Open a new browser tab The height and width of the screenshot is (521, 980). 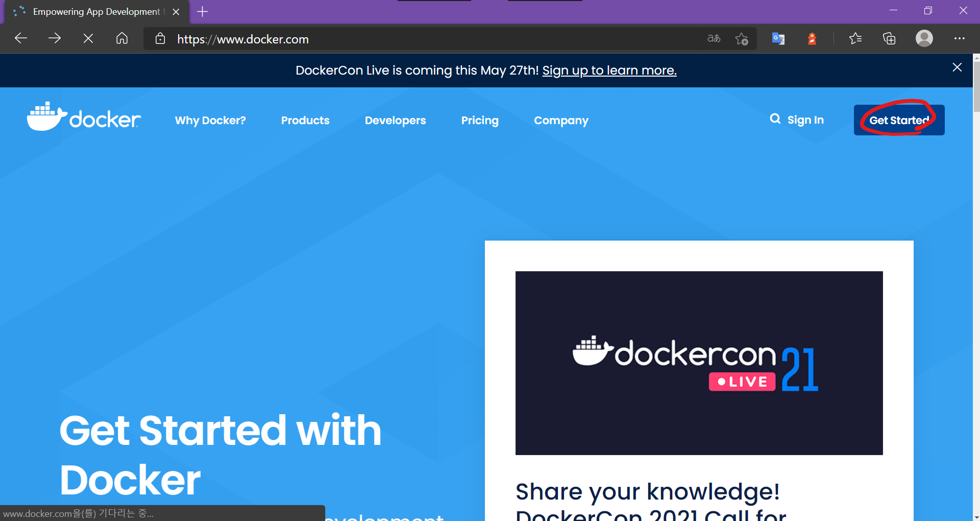pos(203,12)
